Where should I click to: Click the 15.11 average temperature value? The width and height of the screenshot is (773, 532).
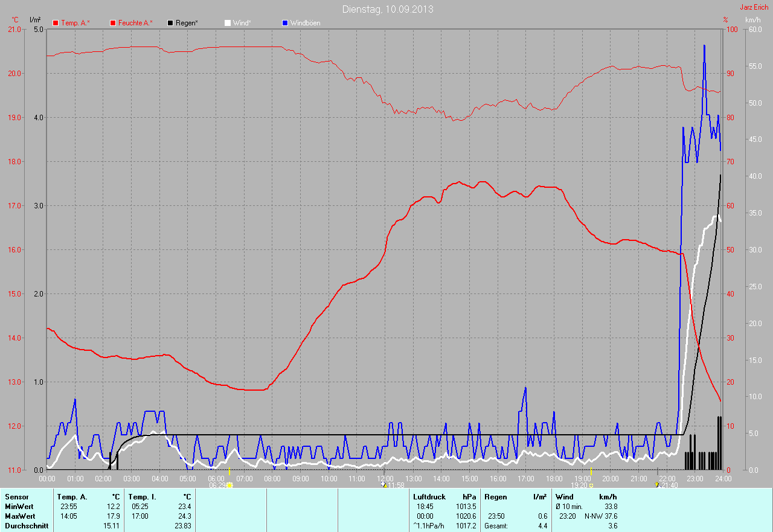(x=111, y=526)
